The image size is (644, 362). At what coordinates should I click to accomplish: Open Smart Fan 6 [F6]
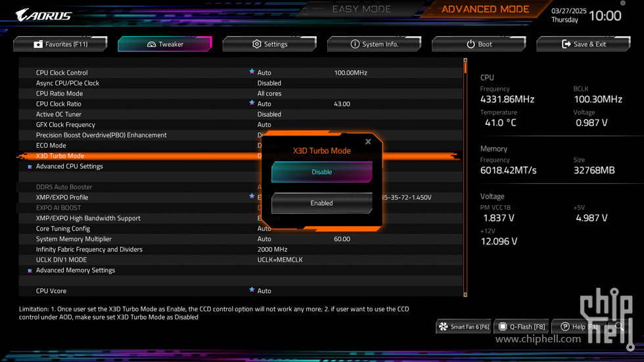pos(464,327)
